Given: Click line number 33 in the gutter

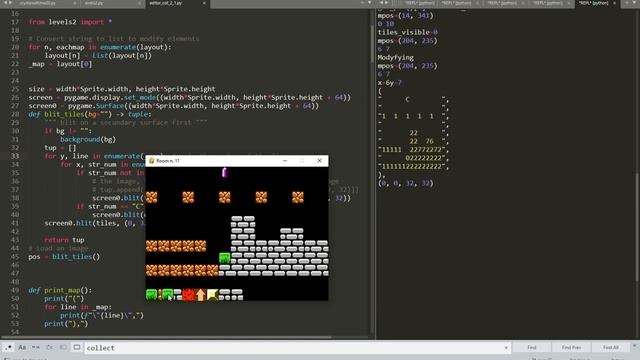Looking at the screenshot, I should coord(15,156).
